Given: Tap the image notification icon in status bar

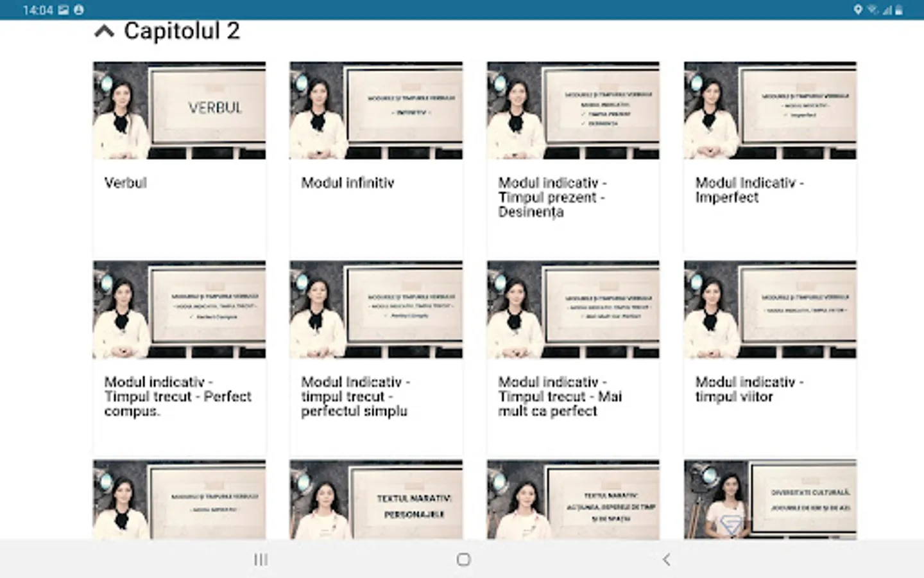Looking at the screenshot, I should click(63, 10).
